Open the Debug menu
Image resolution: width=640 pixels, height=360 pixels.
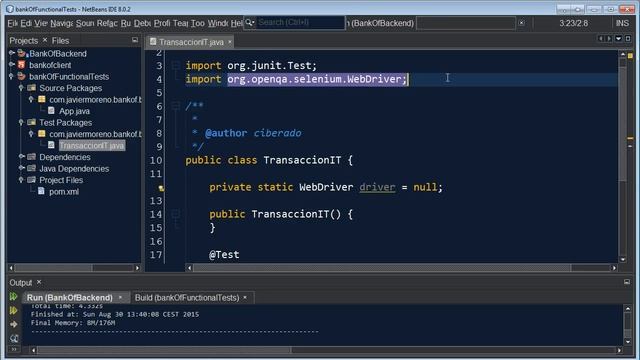click(142, 23)
